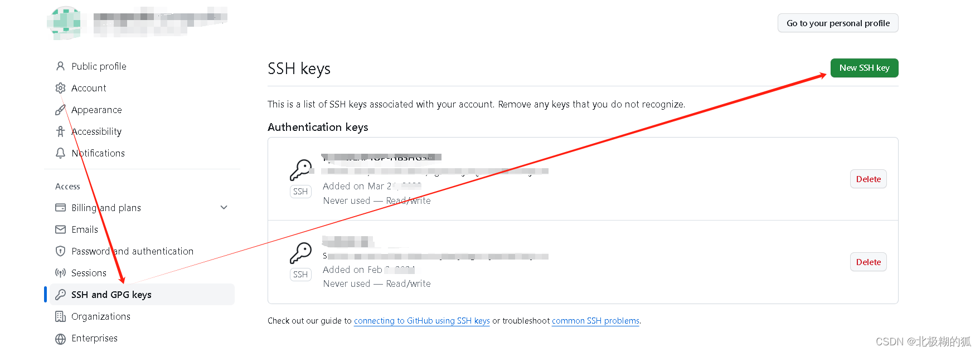Open the connecting to GitHub using SSH keys guide
The image size is (980, 352).
click(x=421, y=321)
